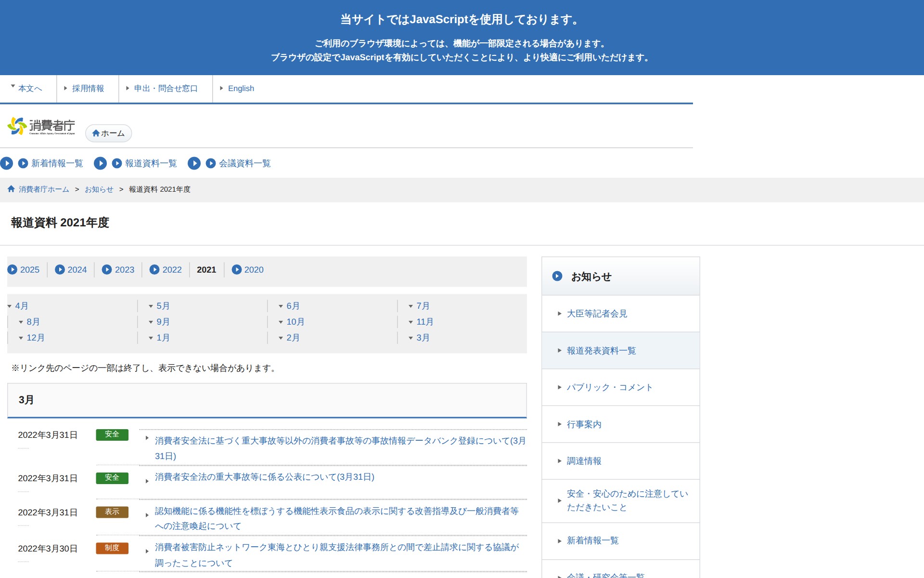Select the 2021 year tab marker
924x578 pixels.
click(x=206, y=270)
